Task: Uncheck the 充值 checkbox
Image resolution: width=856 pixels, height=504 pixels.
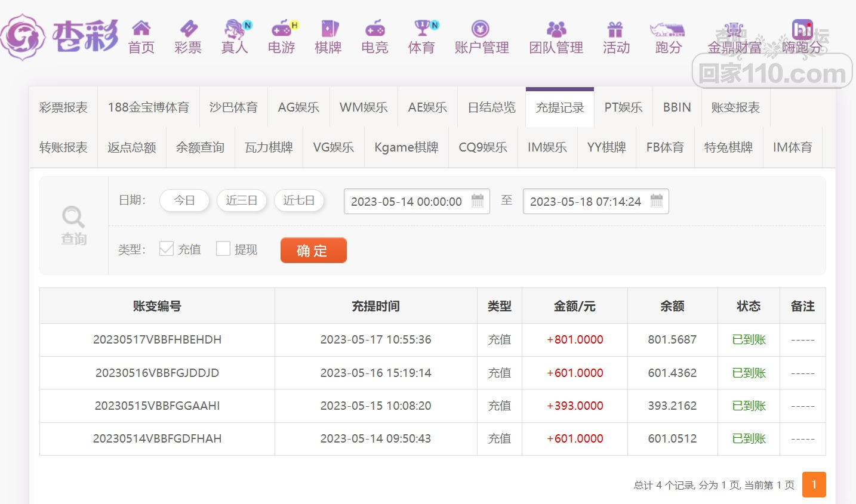Action: coord(167,249)
